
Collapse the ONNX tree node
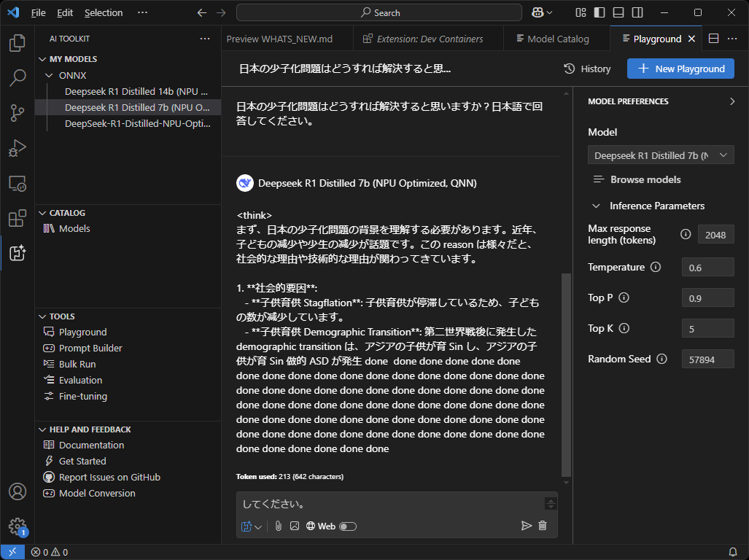(49, 75)
